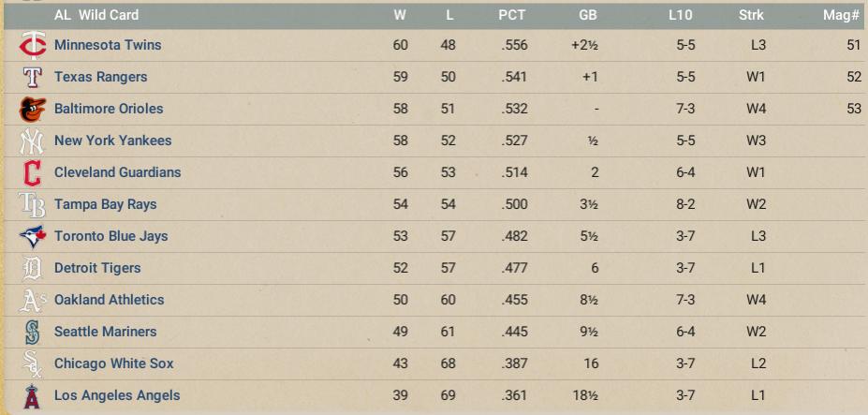
Task: Go to New York Yankees team page
Action: pos(112,141)
